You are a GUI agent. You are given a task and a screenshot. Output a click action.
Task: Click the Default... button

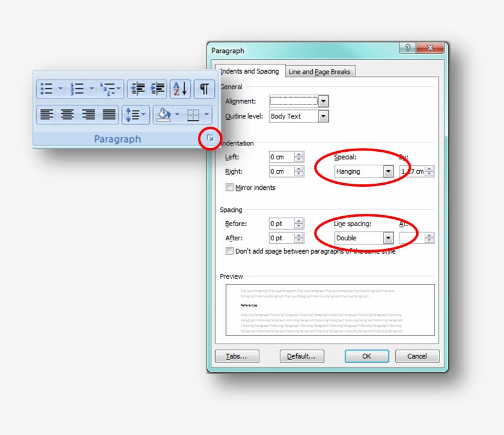[x=302, y=356]
